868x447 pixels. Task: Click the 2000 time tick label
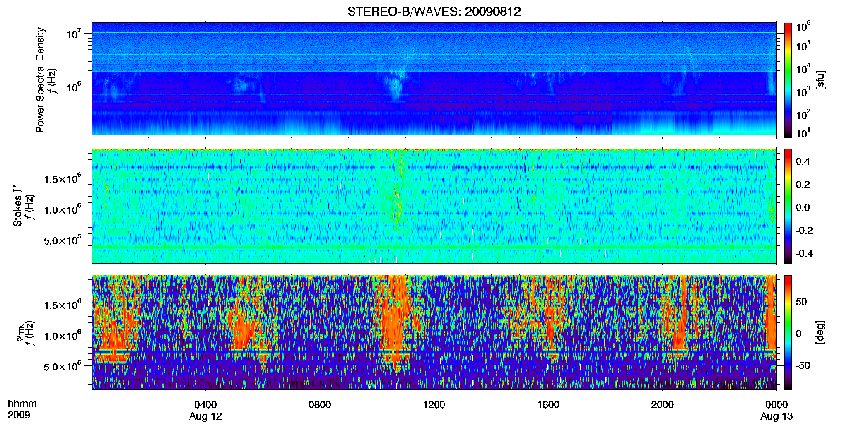pos(662,404)
